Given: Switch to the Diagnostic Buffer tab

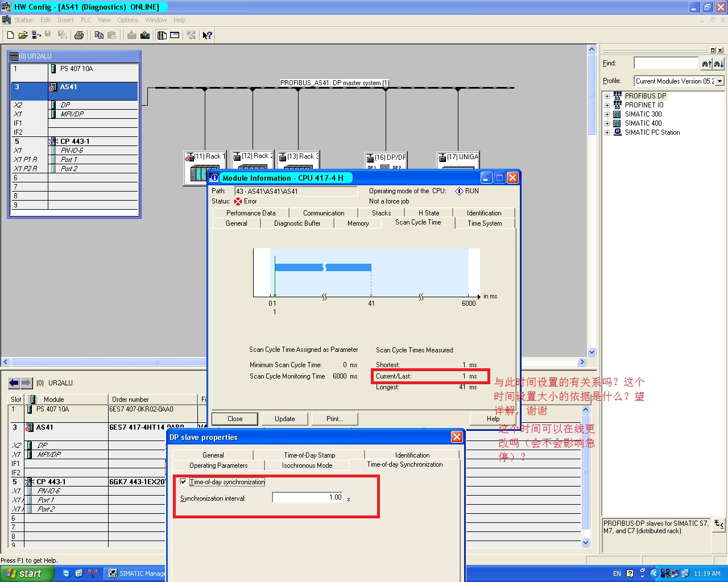Looking at the screenshot, I should [x=297, y=223].
